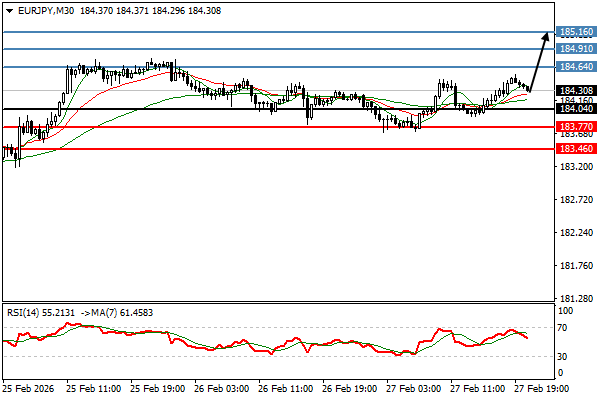Select the red 183.460 support label
The height and width of the screenshot is (400, 600).
point(575,148)
